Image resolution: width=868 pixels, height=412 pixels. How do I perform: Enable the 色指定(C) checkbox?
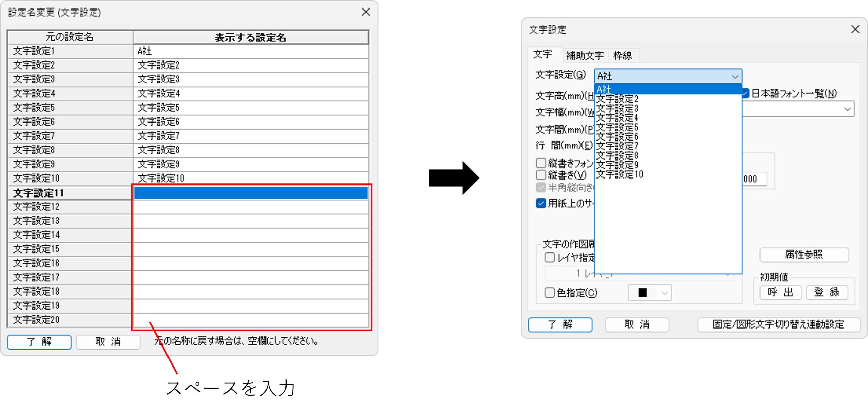[x=549, y=293]
